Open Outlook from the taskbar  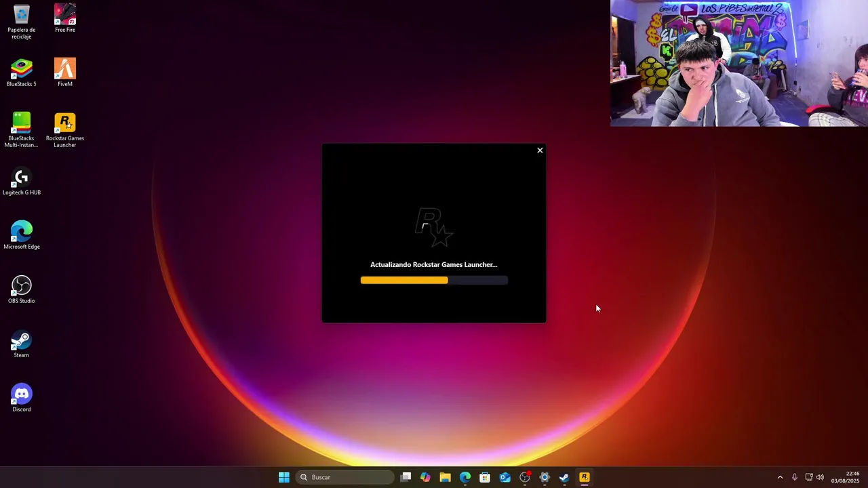pos(505,477)
